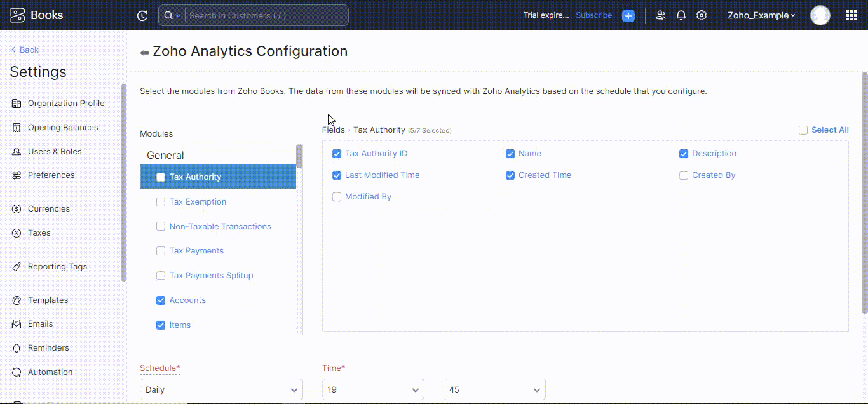
Task: Uncheck the Tax Authority ID field
Action: pyautogui.click(x=336, y=153)
